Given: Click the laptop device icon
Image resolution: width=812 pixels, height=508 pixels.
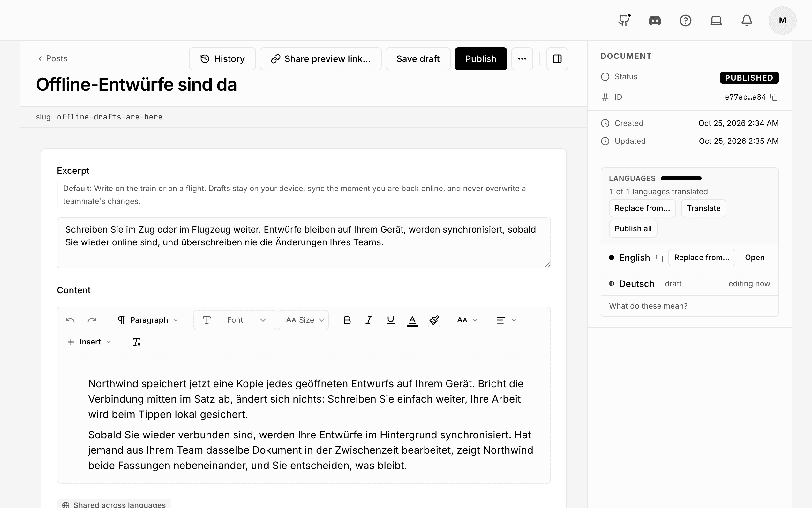Looking at the screenshot, I should (x=716, y=20).
